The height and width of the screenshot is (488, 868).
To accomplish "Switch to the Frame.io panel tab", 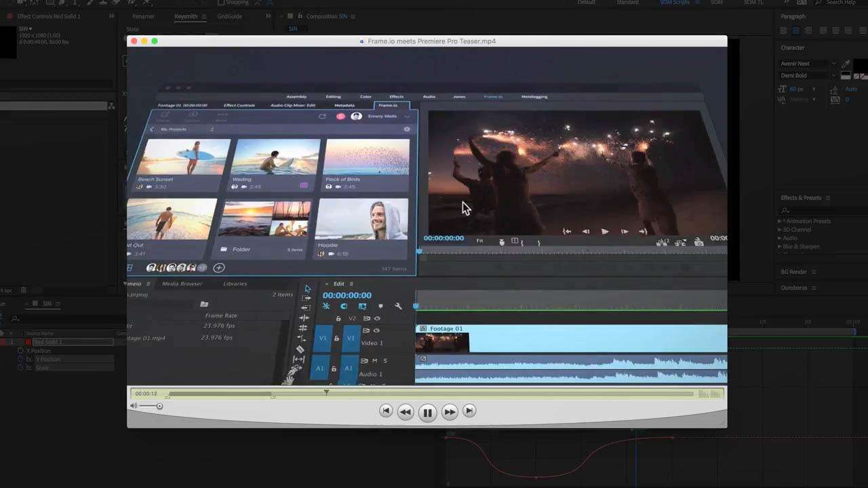I will (388, 105).
